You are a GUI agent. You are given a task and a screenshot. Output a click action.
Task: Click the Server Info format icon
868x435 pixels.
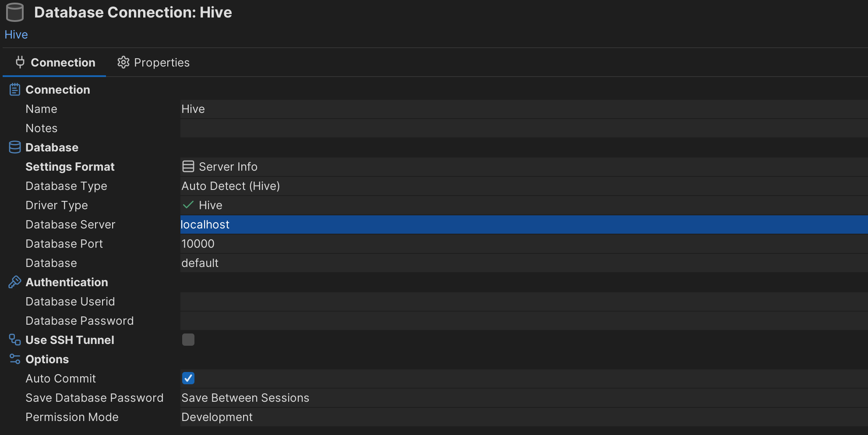pyautogui.click(x=188, y=167)
